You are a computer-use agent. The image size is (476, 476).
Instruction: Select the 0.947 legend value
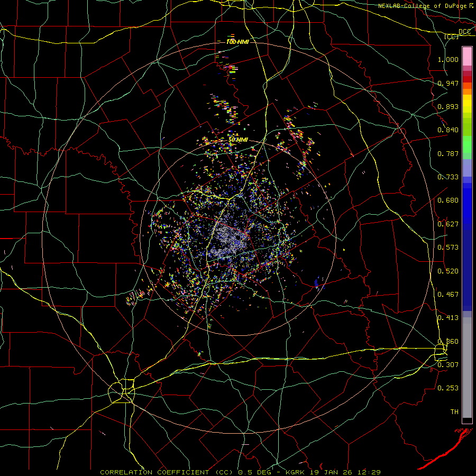pyautogui.click(x=448, y=83)
